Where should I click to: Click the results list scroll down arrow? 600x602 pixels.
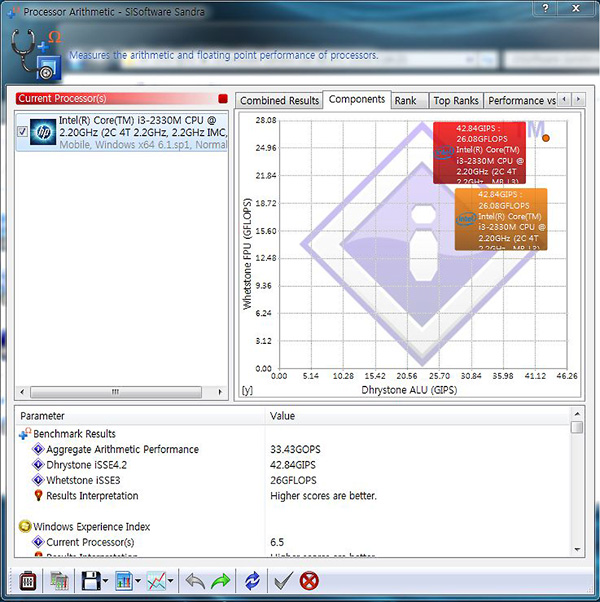click(x=577, y=550)
